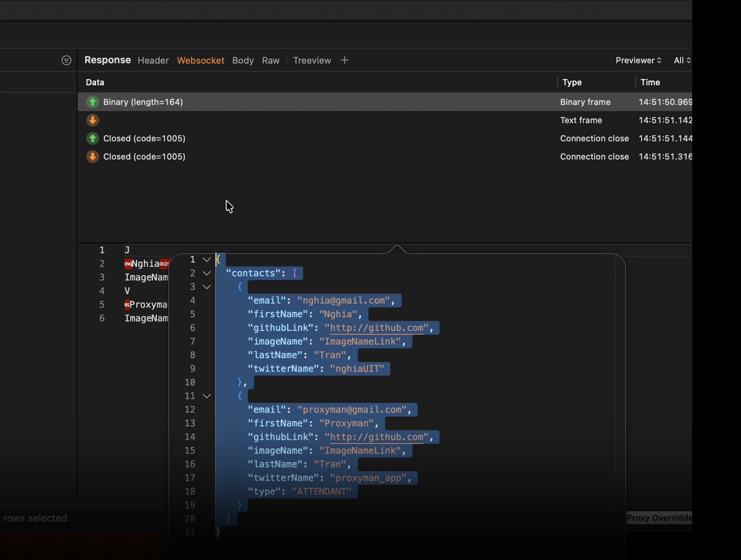The image size is (741, 560).
Task: Collapse the second contact object on line 11
Action: pos(206,396)
